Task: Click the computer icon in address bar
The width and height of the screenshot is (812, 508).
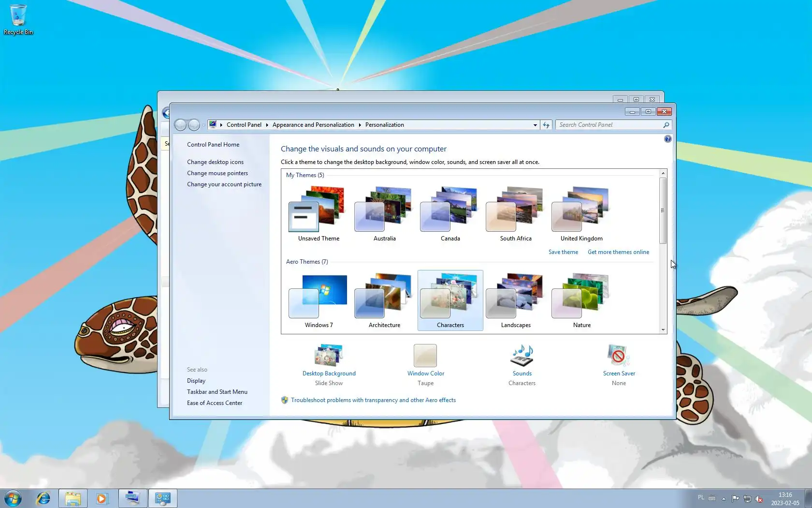Action: (213, 124)
